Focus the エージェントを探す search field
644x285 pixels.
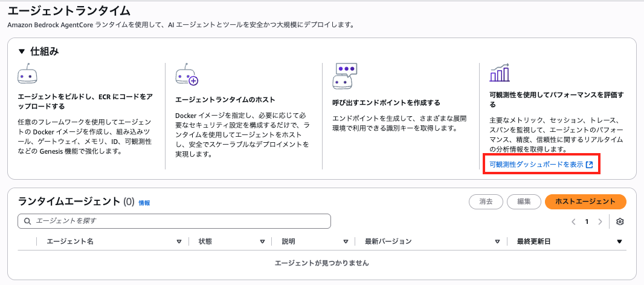[x=174, y=221]
